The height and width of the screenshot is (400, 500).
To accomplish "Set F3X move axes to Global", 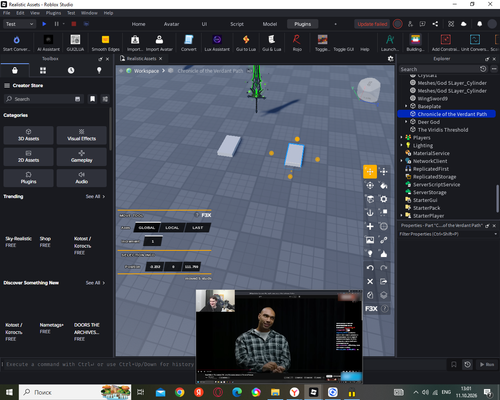I will pyautogui.click(x=147, y=228).
